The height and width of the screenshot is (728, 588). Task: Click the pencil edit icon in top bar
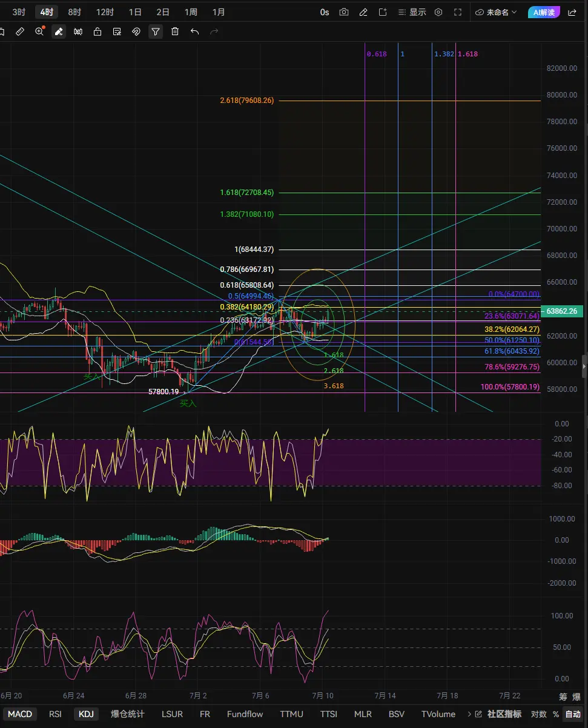coord(363,12)
